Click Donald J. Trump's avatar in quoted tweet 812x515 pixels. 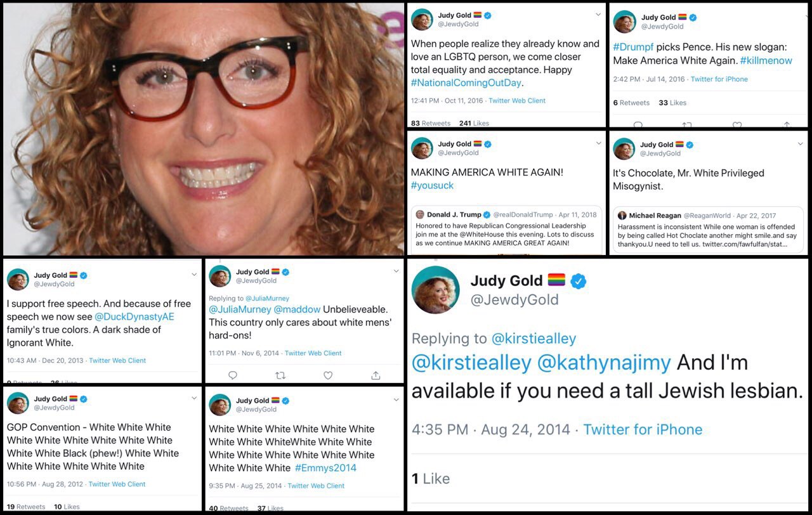click(x=420, y=214)
